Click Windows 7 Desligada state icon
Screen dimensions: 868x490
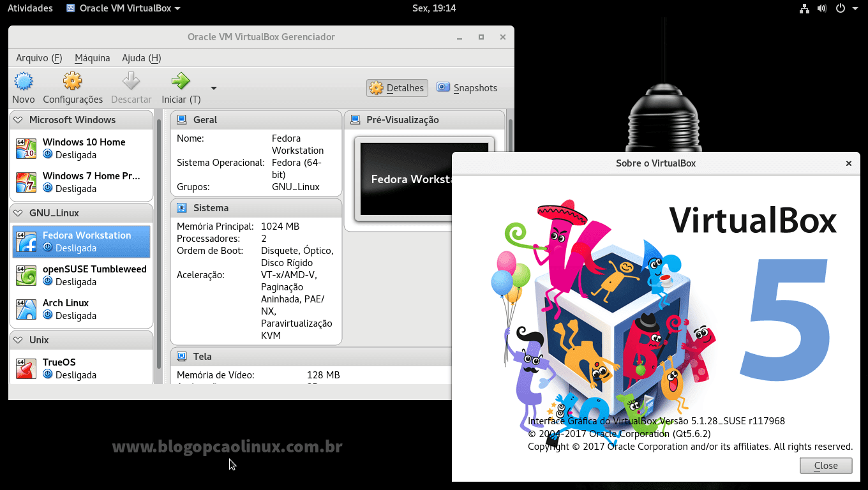click(48, 188)
